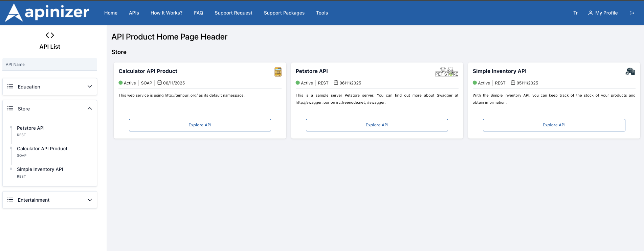The height and width of the screenshot is (251, 644).
Task: Expand the Education category
Action: tap(90, 86)
